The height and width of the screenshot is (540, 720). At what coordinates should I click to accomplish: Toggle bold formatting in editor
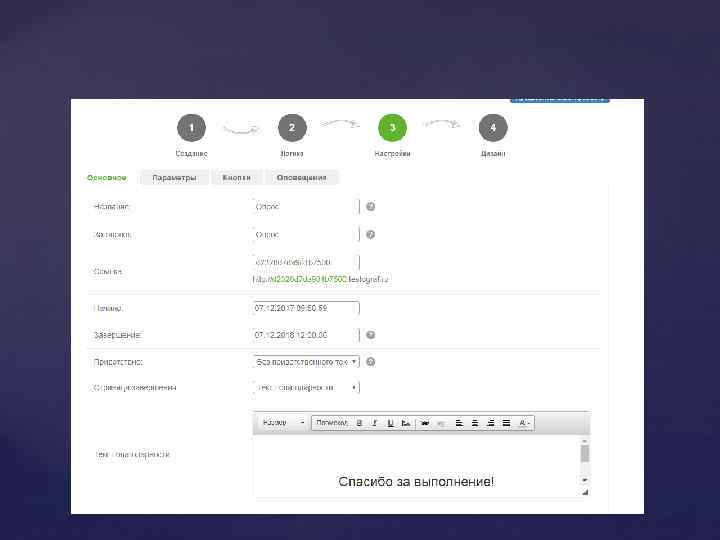pos(359,423)
